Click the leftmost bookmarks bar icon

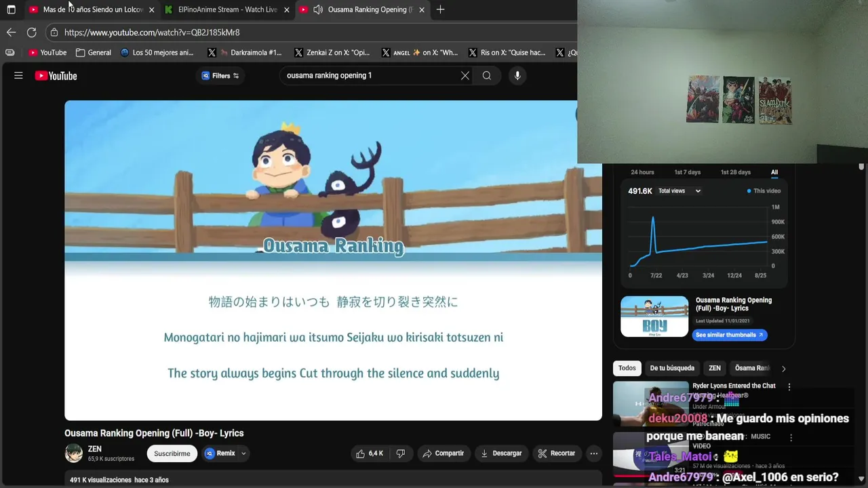(9, 52)
